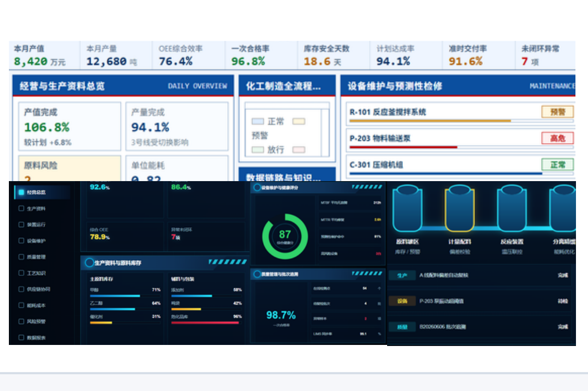Click the 原料风险 yellow card
The image size is (588, 391).
click(70, 169)
